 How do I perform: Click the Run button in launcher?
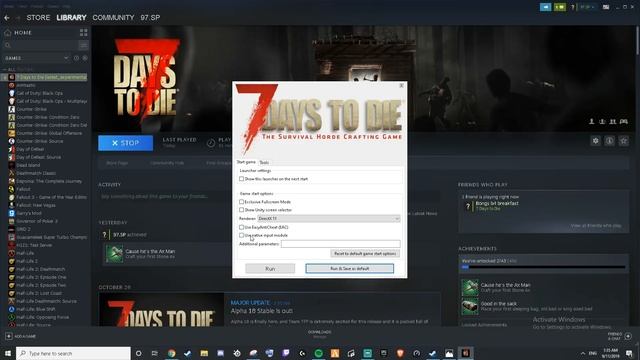pyautogui.click(x=270, y=269)
